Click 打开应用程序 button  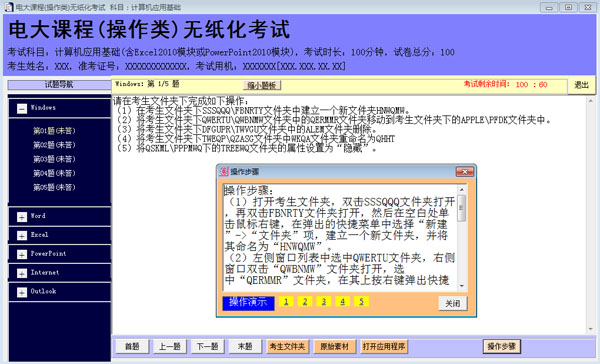coord(384,347)
